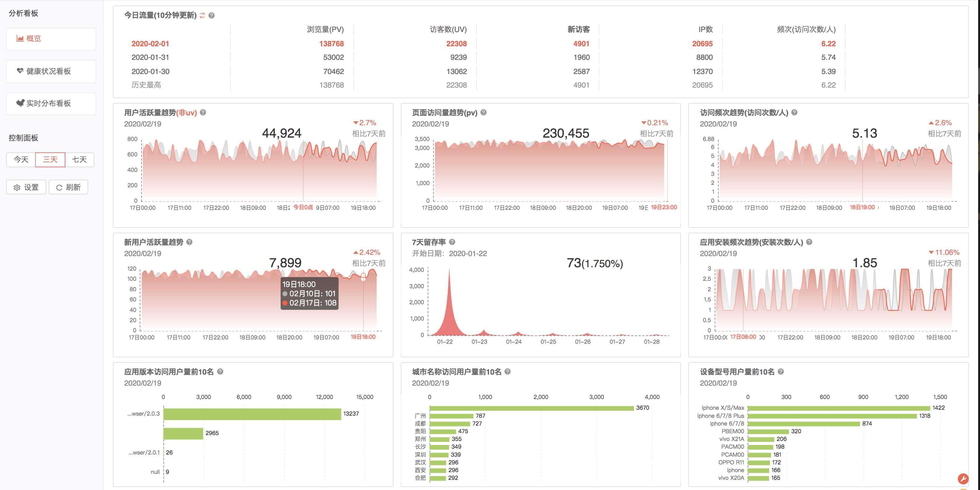Click the ▲2.42% change indicator
This screenshot has height=490, width=980.
click(366, 252)
